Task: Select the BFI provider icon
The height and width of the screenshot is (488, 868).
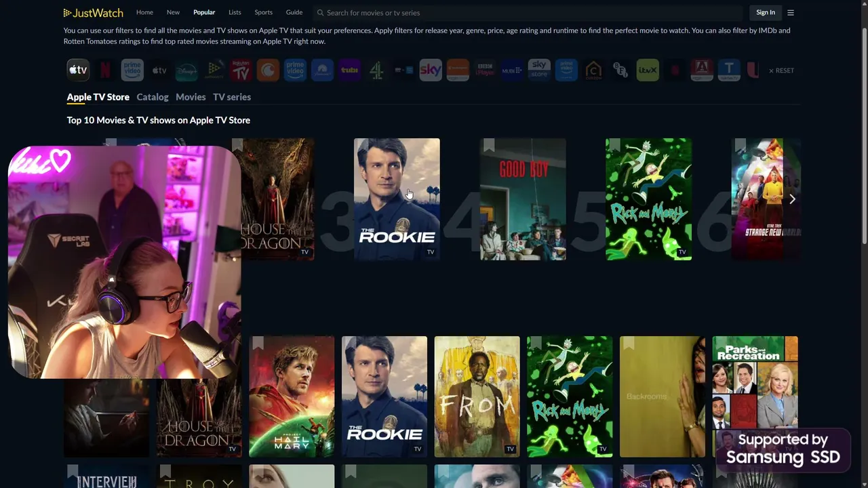Action: click(x=620, y=70)
